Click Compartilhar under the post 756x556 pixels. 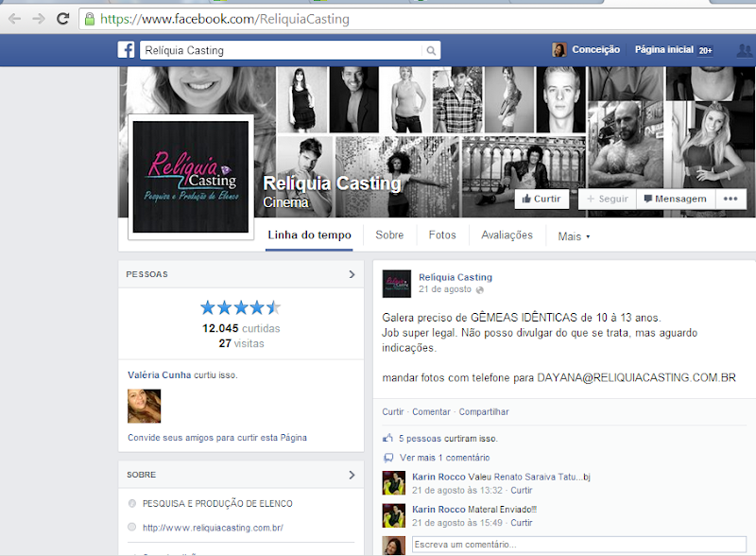[484, 411]
